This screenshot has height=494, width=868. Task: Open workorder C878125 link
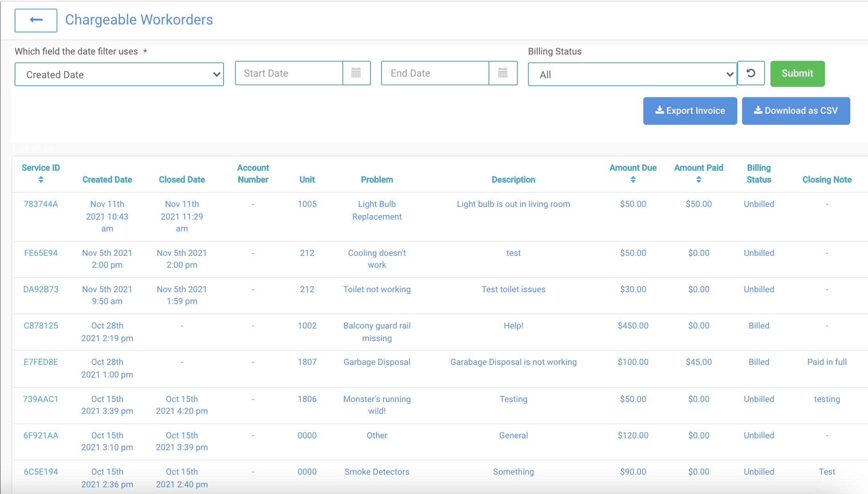click(41, 326)
